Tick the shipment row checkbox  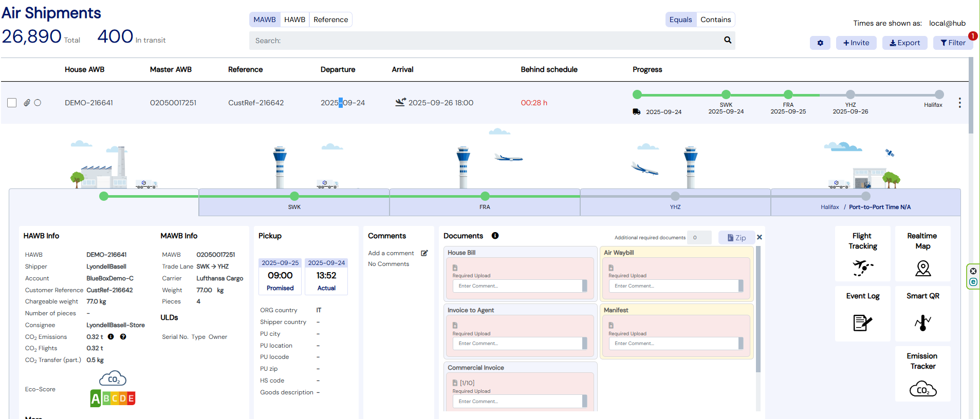[12, 103]
